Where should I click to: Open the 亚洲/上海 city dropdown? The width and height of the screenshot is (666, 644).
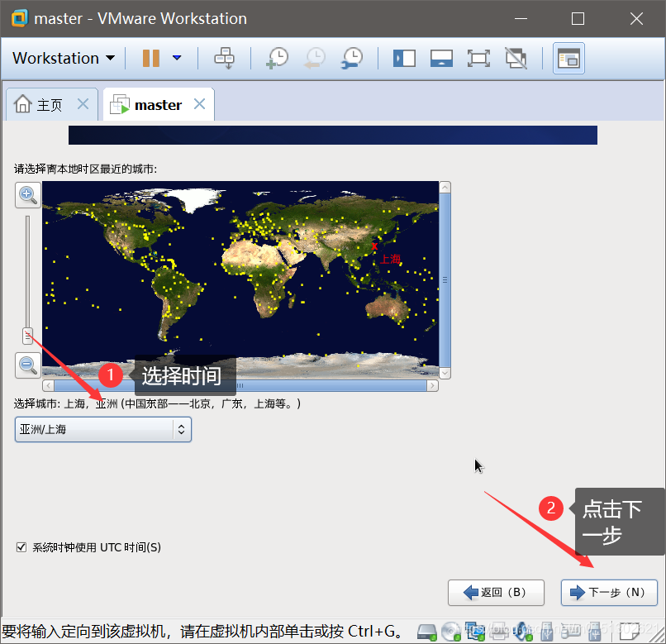point(103,429)
